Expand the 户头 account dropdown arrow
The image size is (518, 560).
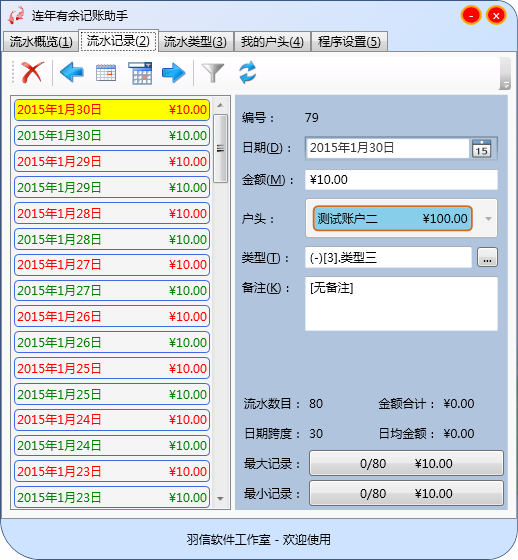[488, 219]
